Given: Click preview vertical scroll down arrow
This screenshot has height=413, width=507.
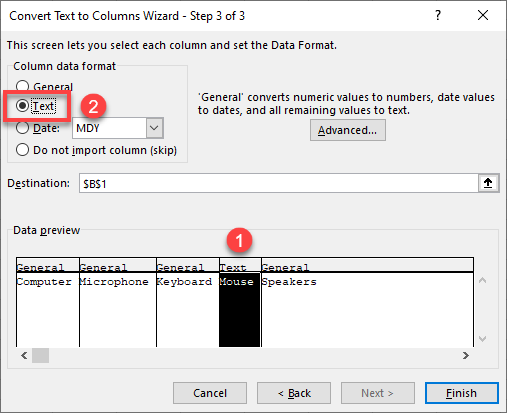Looking at the screenshot, I should (x=482, y=339).
